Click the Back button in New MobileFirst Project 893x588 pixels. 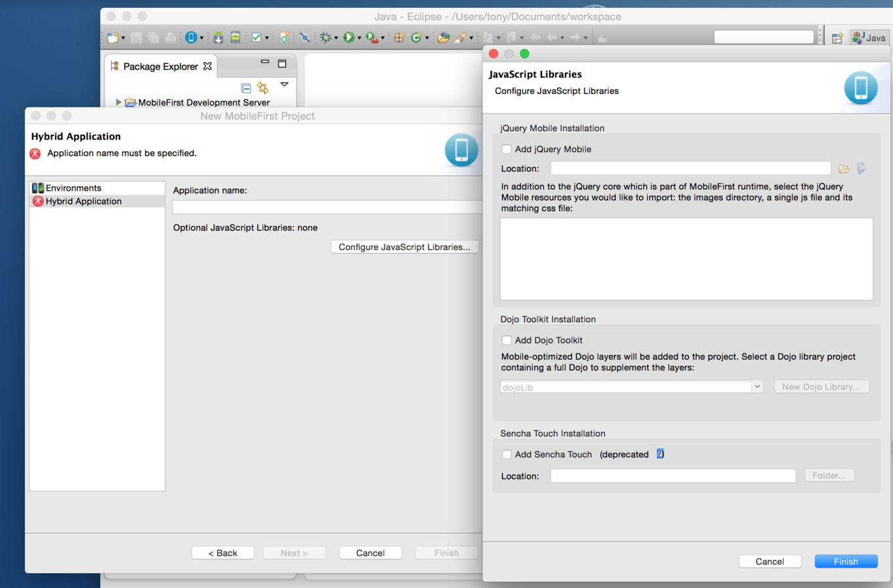coord(222,553)
